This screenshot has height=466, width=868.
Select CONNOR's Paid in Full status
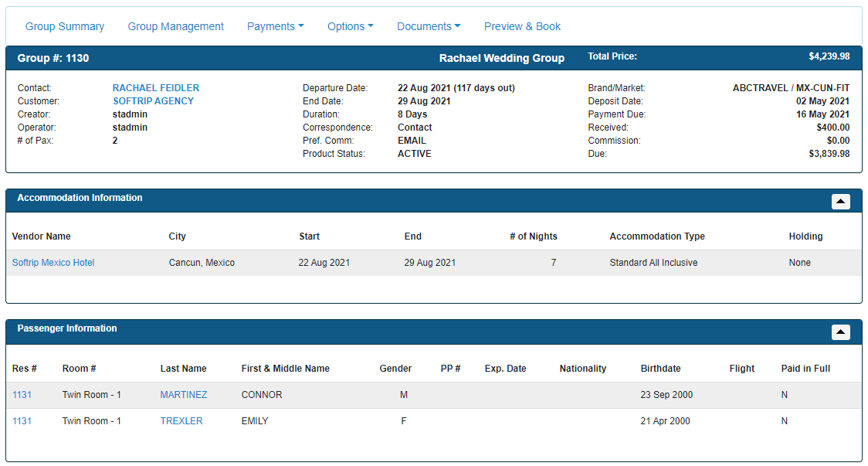(785, 395)
